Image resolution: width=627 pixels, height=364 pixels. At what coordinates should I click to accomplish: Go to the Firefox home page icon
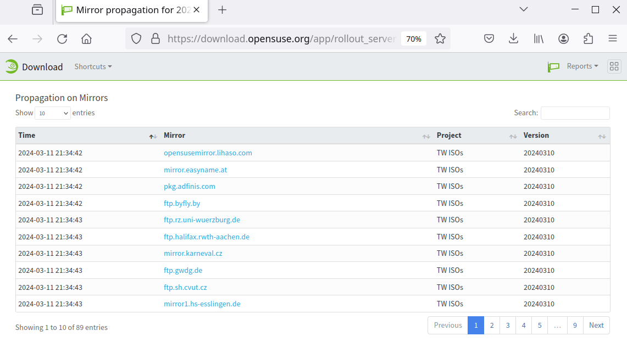[86, 38]
